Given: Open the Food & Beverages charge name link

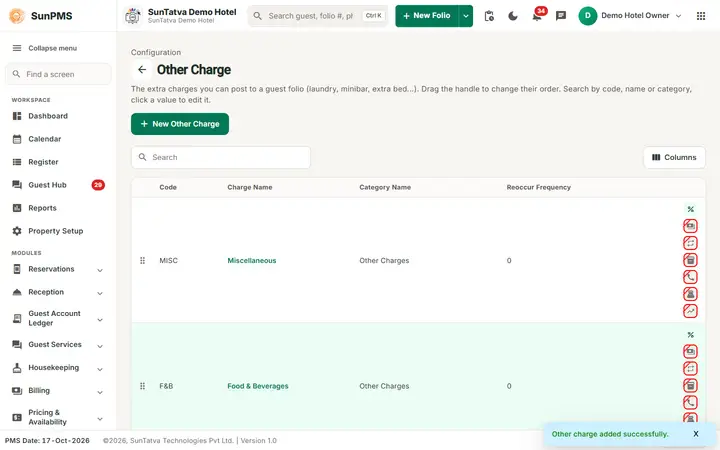Looking at the screenshot, I should point(258,386).
